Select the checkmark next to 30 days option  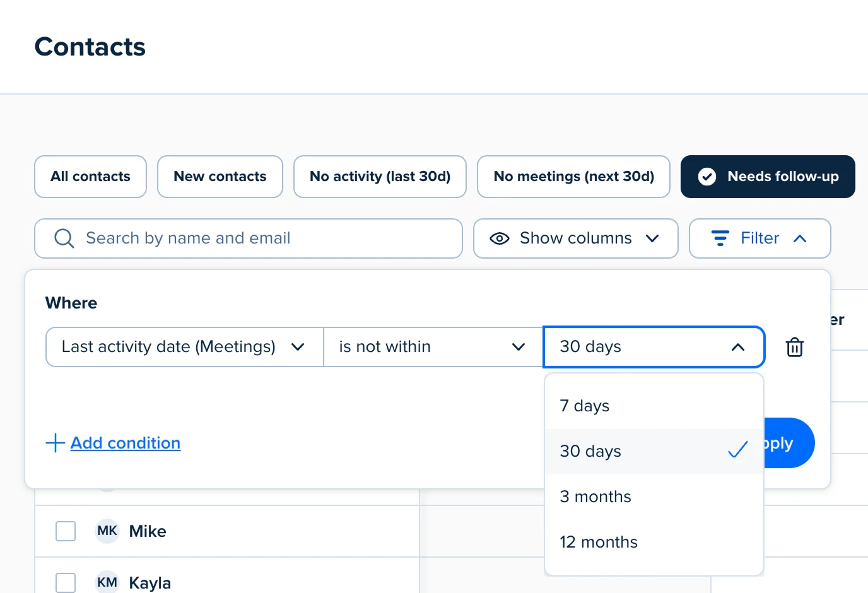pos(737,451)
